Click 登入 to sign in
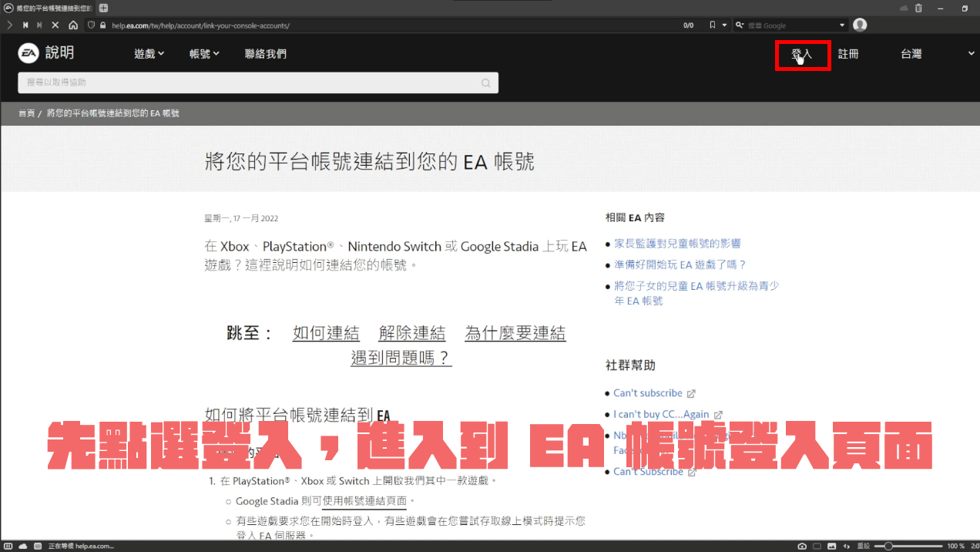This screenshot has height=552, width=980. [x=802, y=54]
